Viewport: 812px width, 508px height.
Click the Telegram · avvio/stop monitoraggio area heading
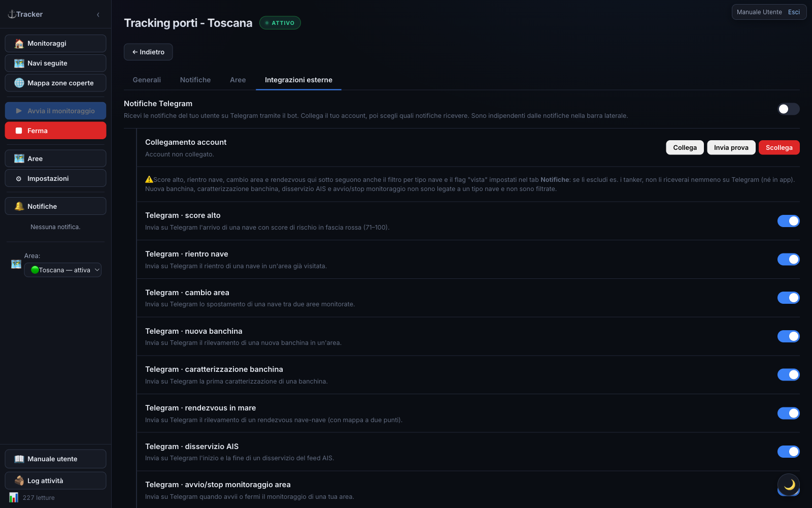tap(218, 485)
